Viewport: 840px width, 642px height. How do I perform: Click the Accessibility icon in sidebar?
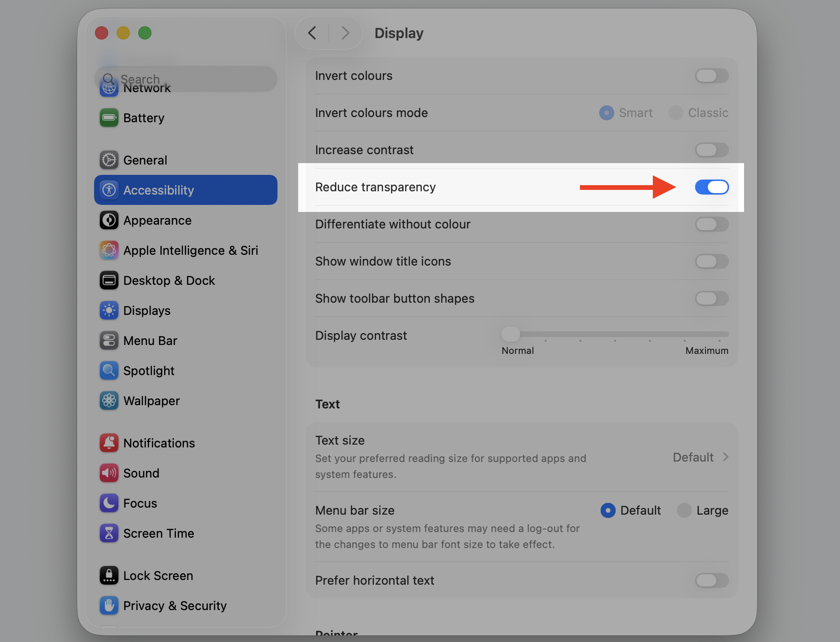pos(109,190)
